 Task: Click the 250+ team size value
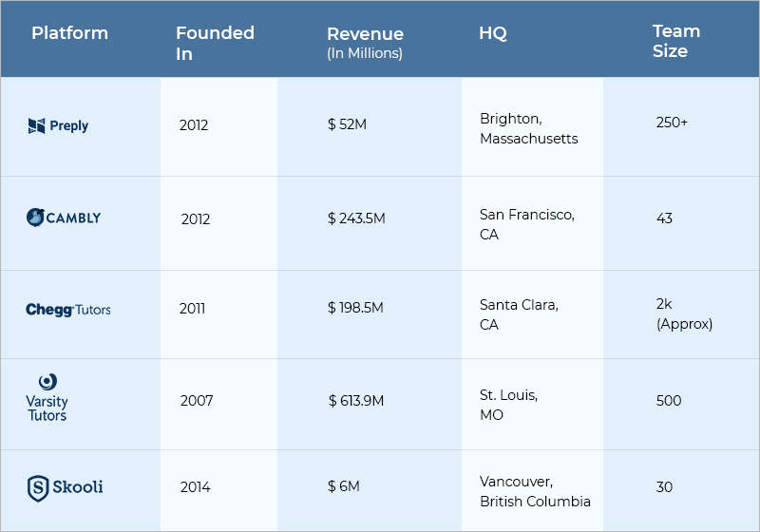click(x=672, y=123)
